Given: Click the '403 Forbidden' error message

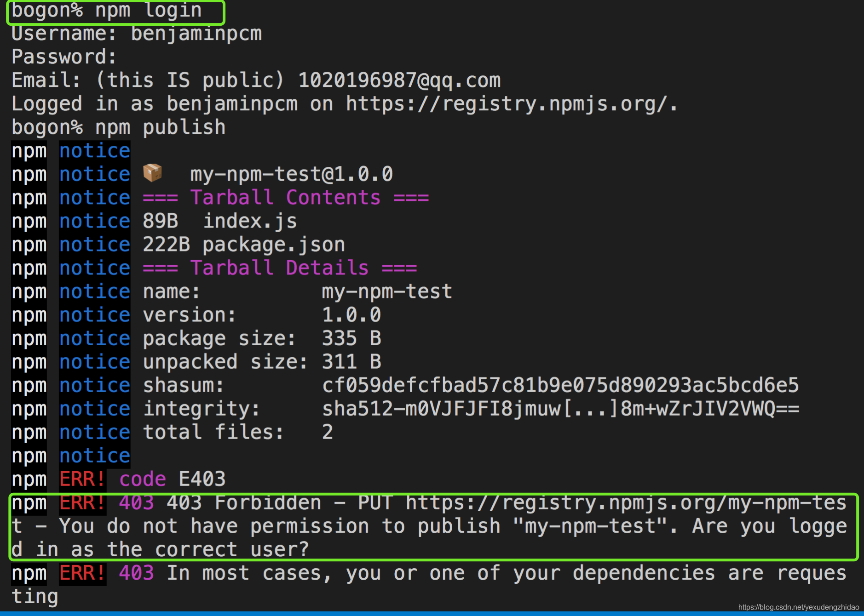Looking at the screenshot, I should (244, 503).
